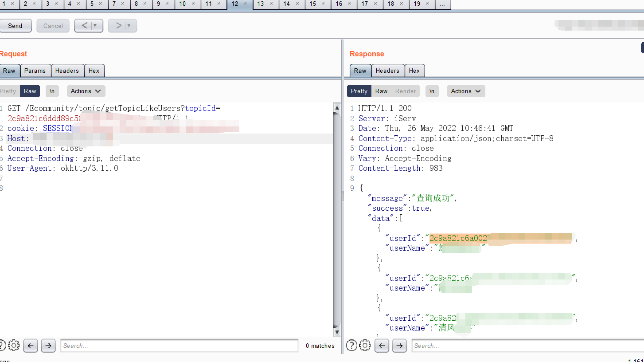This screenshot has height=362, width=644.
Task: Click the HTTP/1.1 200 status line
Action: pos(385,108)
